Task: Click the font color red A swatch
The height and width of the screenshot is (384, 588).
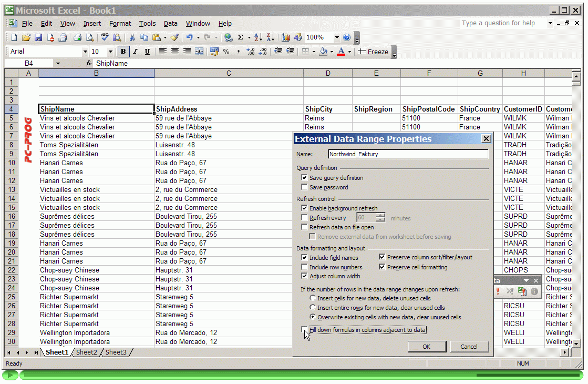Action: pos(341,52)
